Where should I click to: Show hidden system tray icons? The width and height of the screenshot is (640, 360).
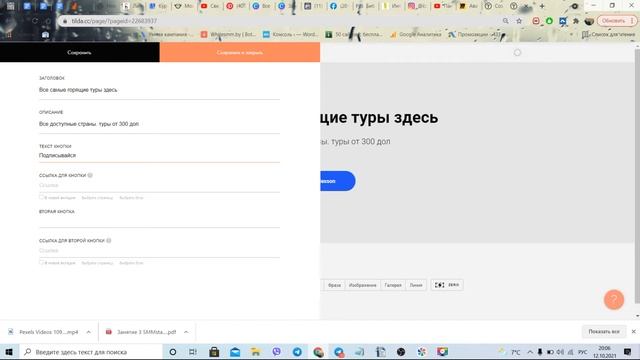pos(530,352)
